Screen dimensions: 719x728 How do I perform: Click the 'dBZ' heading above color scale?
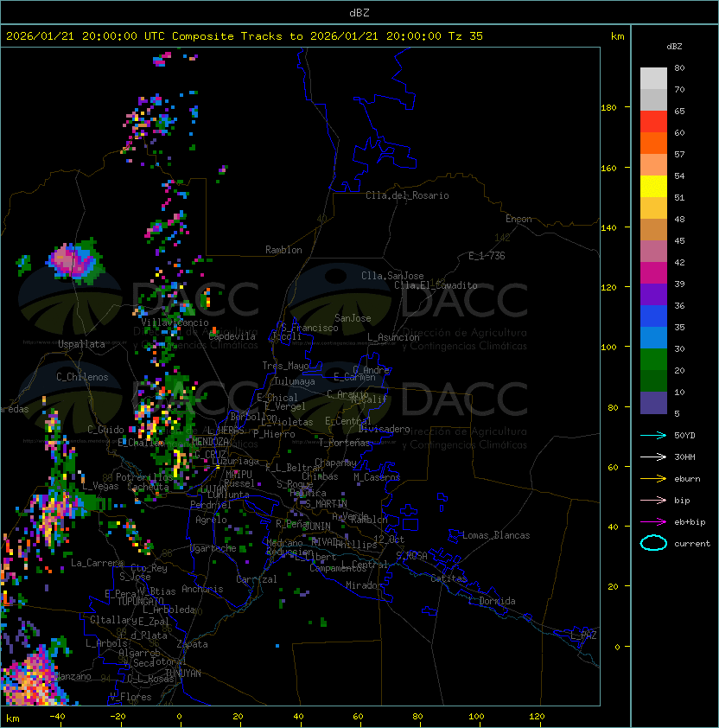(x=674, y=47)
